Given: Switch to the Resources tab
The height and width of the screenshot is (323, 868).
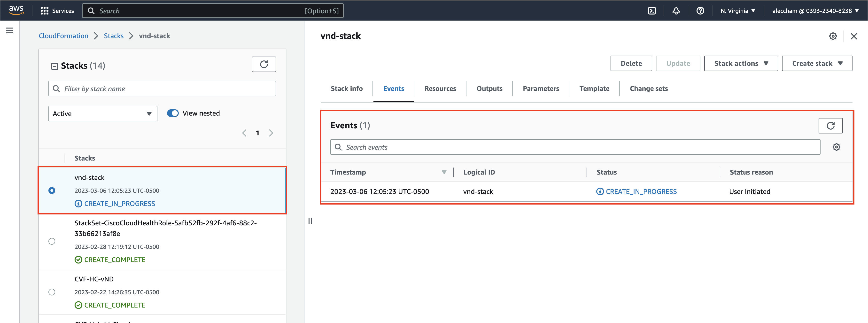Looking at the screenshot, I should (440, 88).
